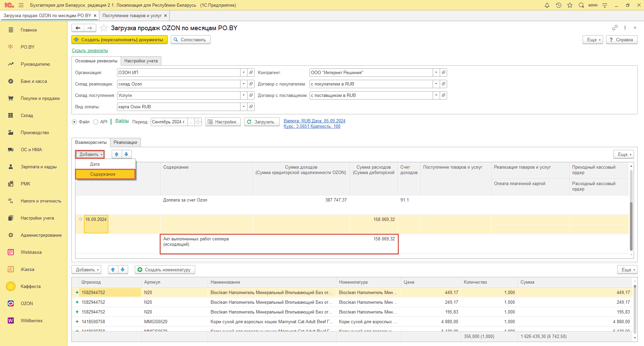Open Организация ОЗОН ИП record button
This screenshot has height=346, width=644.
[x=251, y=72]
